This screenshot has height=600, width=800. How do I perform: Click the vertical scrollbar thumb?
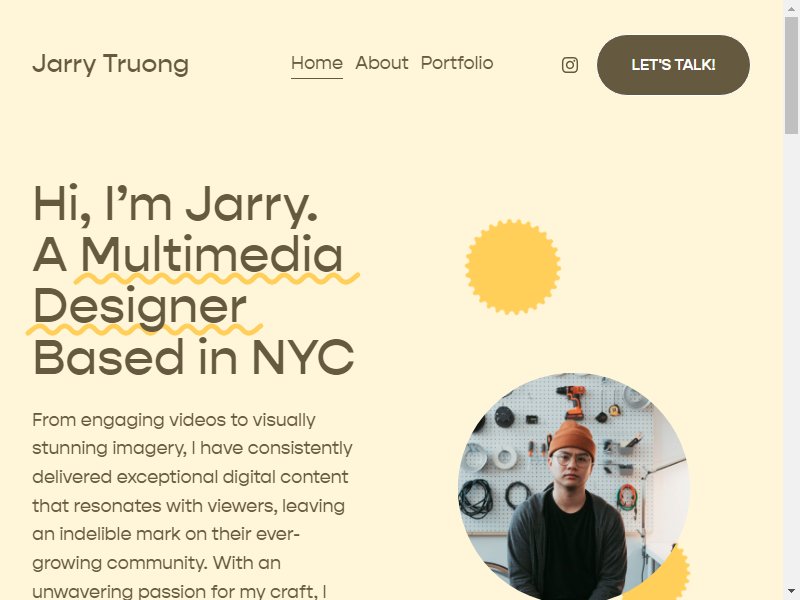coord(791,75)
